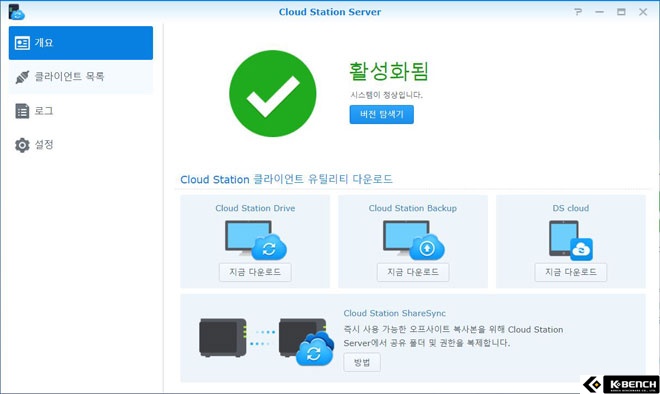Download Cloud Station Backup via 지금 다운로드

tap(413, 272)
